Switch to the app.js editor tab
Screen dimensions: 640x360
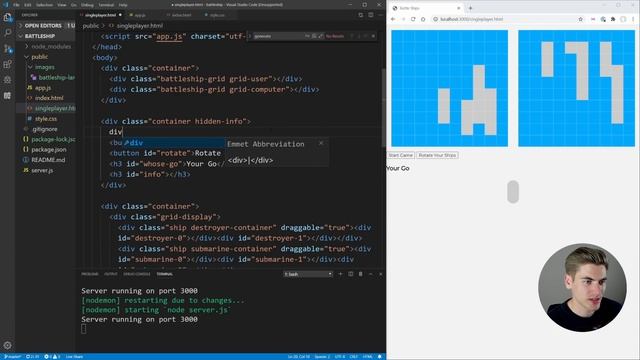tap(140, 15)
